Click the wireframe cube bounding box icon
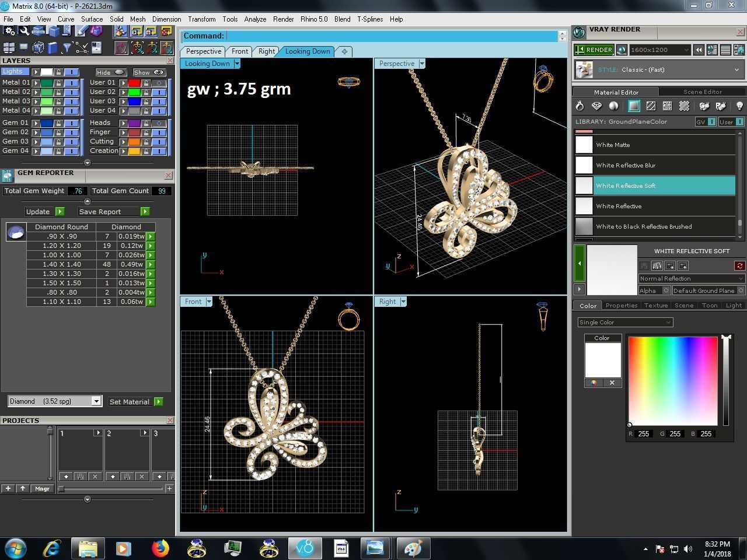This screenshot has height=560, width=747. [39, 47]
